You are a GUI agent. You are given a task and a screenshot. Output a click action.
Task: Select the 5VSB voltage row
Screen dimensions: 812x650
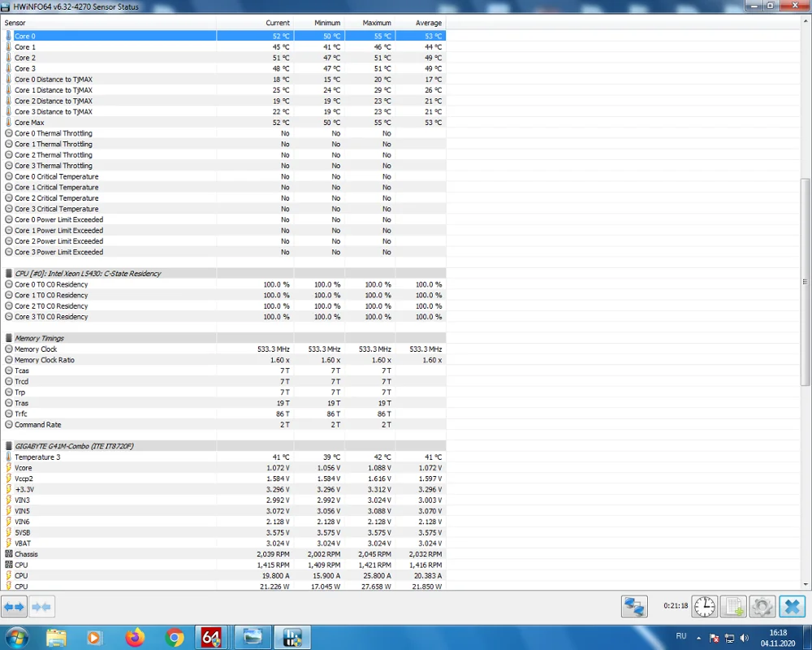coord(223,532)
